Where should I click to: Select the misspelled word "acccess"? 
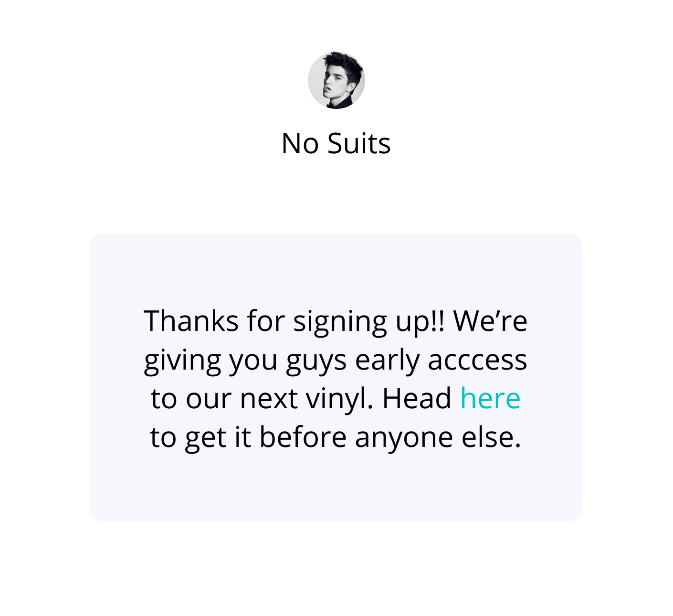click(477, 361)
